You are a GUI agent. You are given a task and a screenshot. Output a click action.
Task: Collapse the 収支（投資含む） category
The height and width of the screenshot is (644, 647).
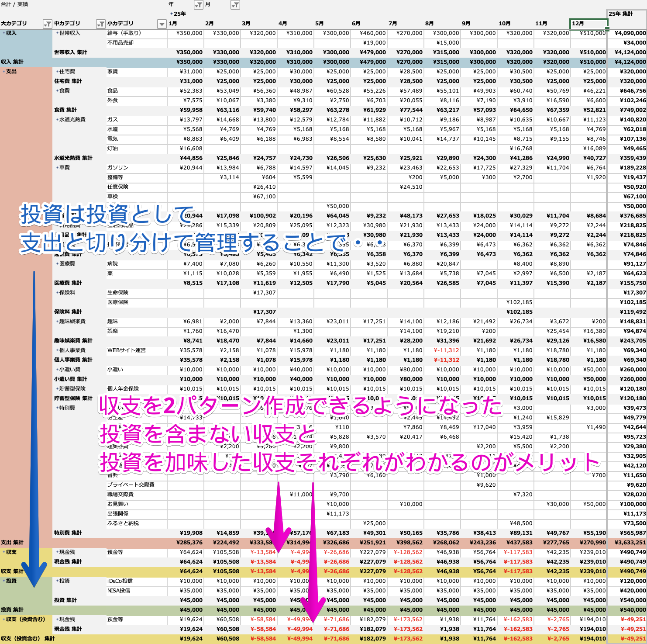click(4, 620)
